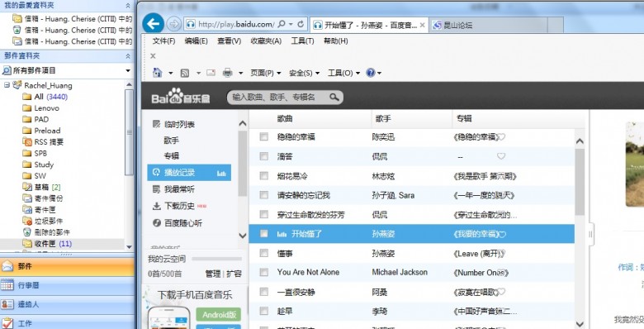Click the Outlook folder list scrollbar
This screenshot has width=644, height=329.
pos(129,131)
